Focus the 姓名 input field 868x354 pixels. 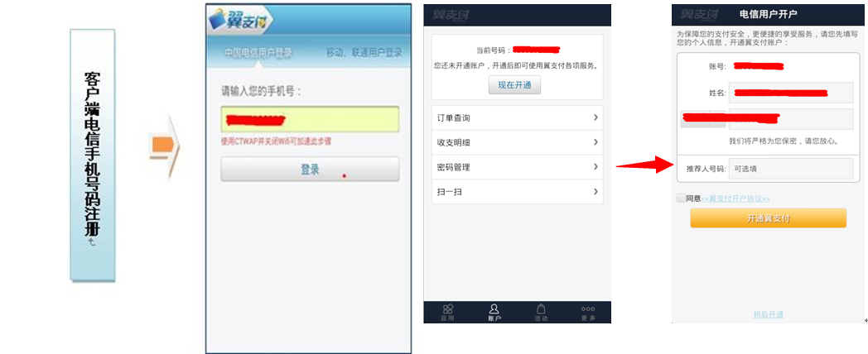pyautogui.click(x=790, y=93)
